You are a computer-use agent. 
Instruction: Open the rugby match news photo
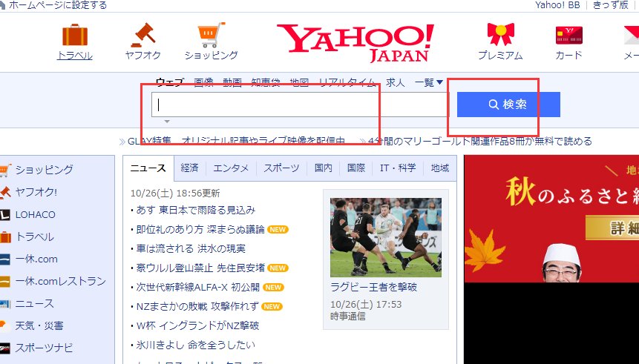385,237
